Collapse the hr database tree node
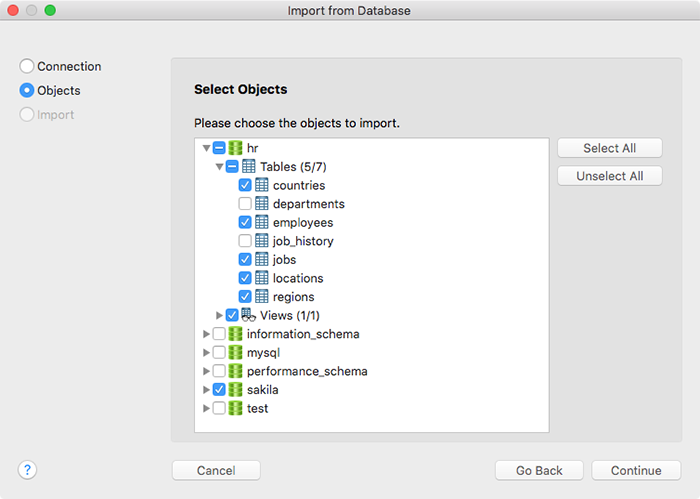The height and width of the screenshot is (499, 700). tap(206, 148)
